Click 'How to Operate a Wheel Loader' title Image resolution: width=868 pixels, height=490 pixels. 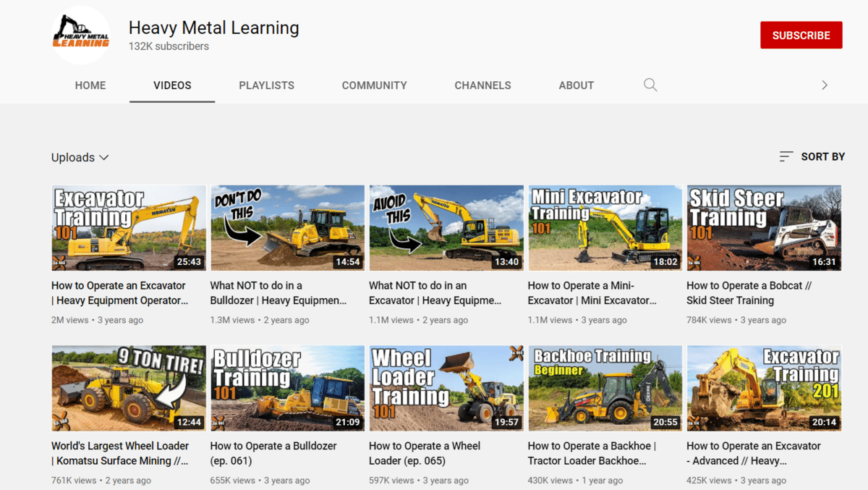(x=425, y=453)
